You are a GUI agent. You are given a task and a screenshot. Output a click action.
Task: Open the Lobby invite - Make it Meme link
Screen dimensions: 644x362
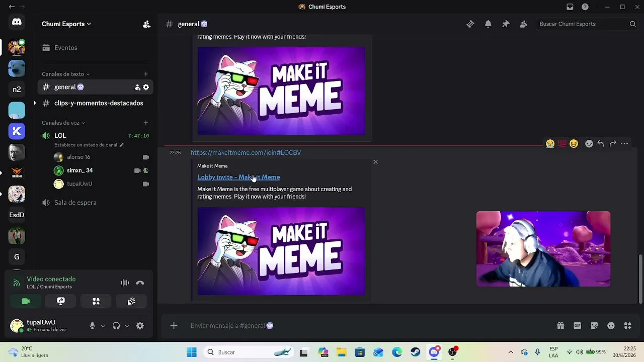click(x=238, y=177)
